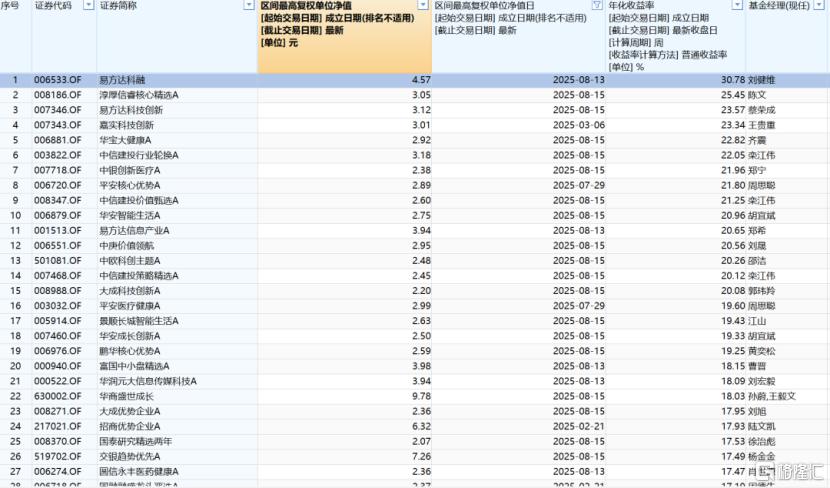Click fund name 富国中小盘精选A
Screen dimensions: 830x488
[x=134, y=366]
